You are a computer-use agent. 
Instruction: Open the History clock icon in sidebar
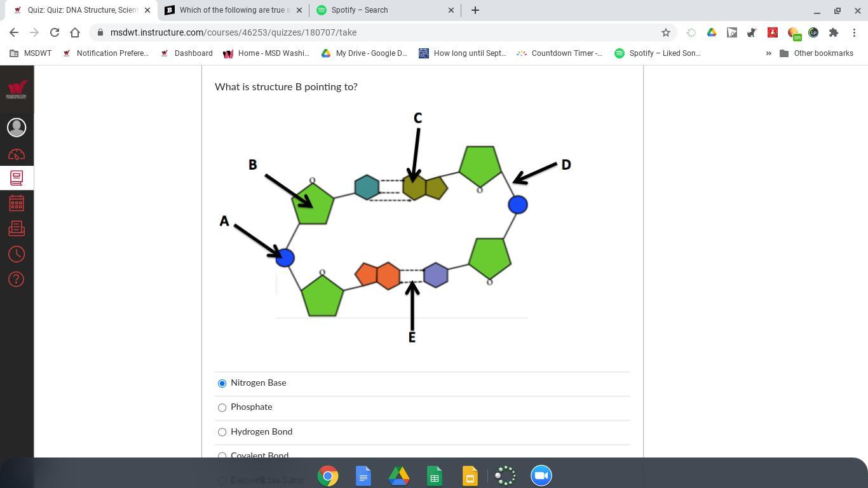click(x=17, y=254)
